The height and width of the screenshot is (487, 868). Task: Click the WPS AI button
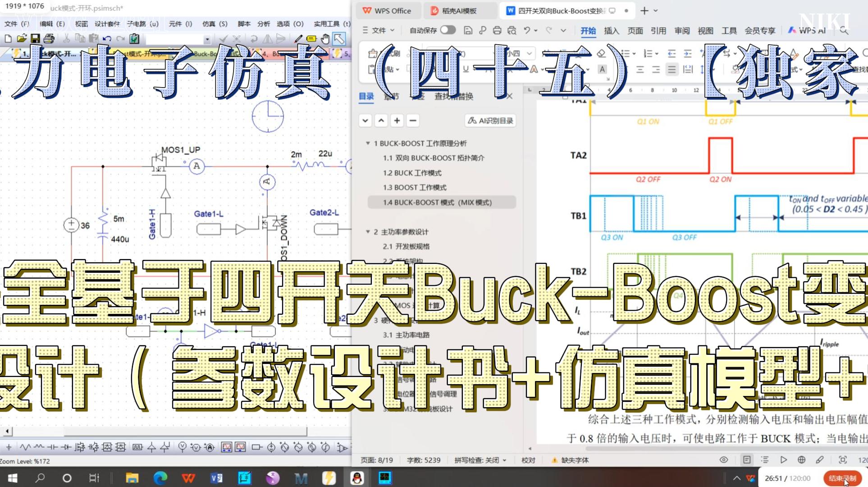(807, 31)
